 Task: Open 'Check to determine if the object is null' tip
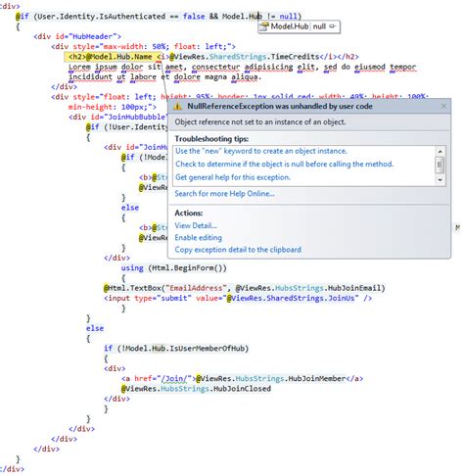284,164
